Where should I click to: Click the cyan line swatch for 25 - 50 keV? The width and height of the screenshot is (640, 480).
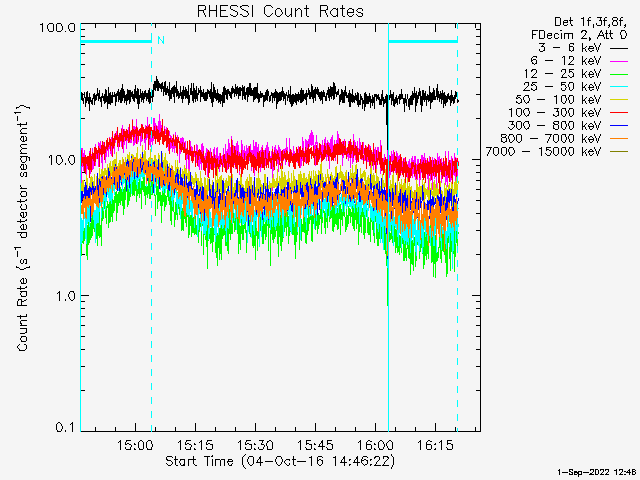point(619,87)
